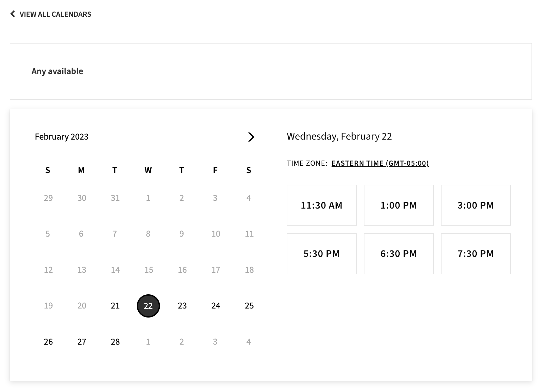Select February 23 on the calendar

pos(182,306)
